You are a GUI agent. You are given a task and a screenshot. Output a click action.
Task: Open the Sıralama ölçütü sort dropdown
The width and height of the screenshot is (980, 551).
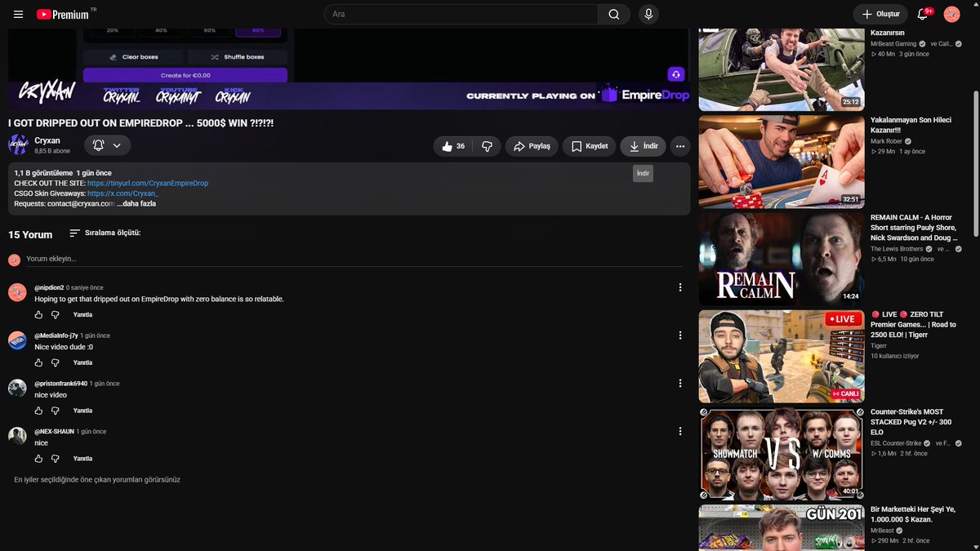[x=105, y=233]
